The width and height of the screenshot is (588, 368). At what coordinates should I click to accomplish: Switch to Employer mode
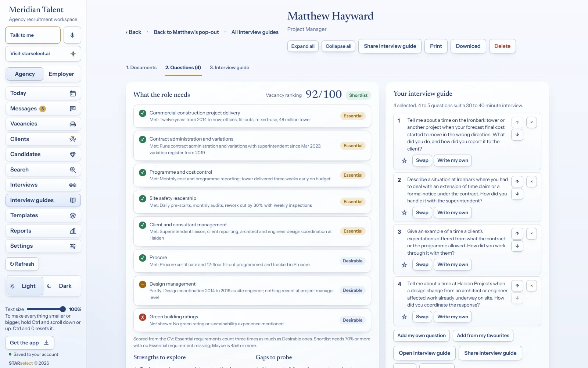pyautogui.click(x=61, y=74)
